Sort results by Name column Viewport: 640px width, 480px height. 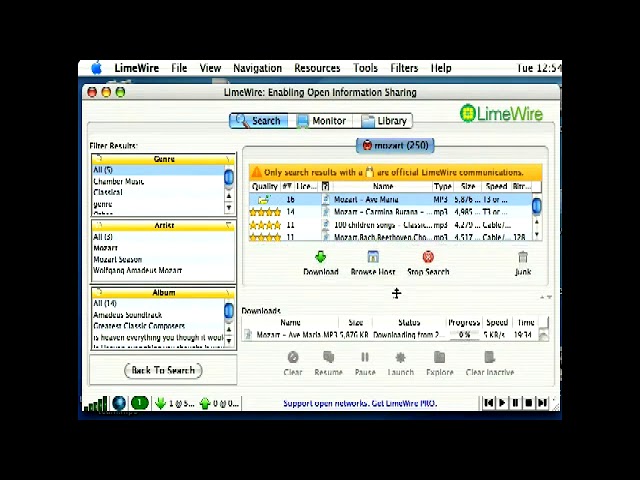coord(383,187)
